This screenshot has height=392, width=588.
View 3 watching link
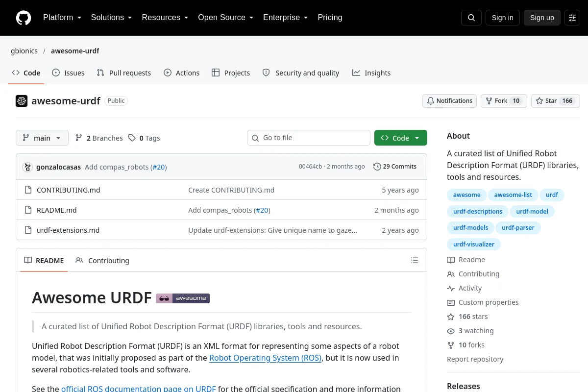click(x=470, y=331)
